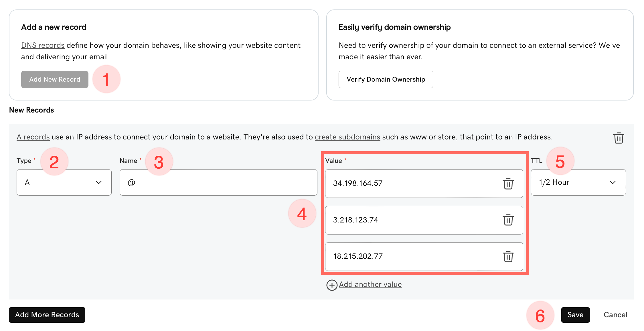Delete the entire A record row trash icon
Viewport: 644px width, 331px height.
pyautogui.click(x=618, y=138)
